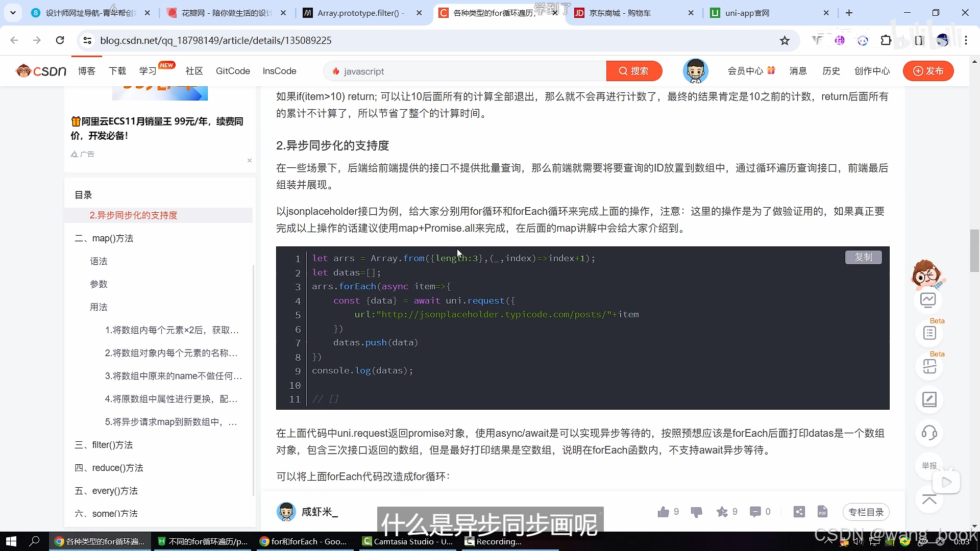Screen dimensions: 980x551
Task: Jump to 五、every()方法 section
Action: 106,491
